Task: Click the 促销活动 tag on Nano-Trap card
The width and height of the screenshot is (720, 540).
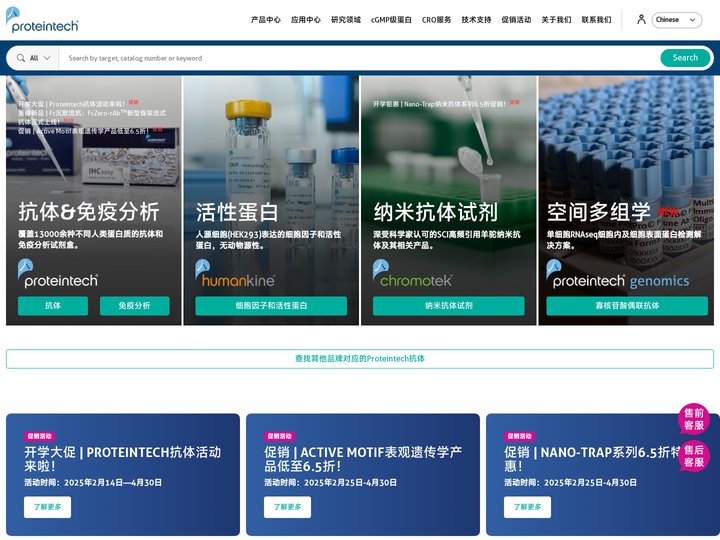Action: pyautogui.click(x=519, y=436)
